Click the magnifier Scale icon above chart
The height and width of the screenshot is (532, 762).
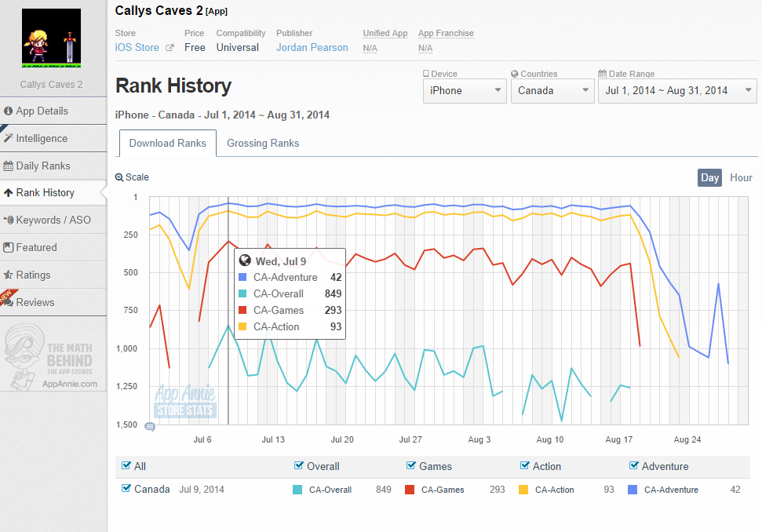click(x=119, y=177)
